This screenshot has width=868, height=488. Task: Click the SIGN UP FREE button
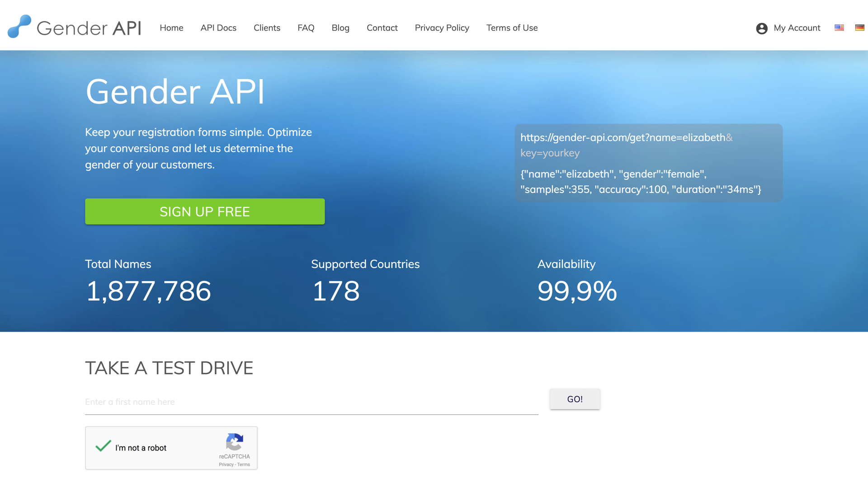pos(205,211)
